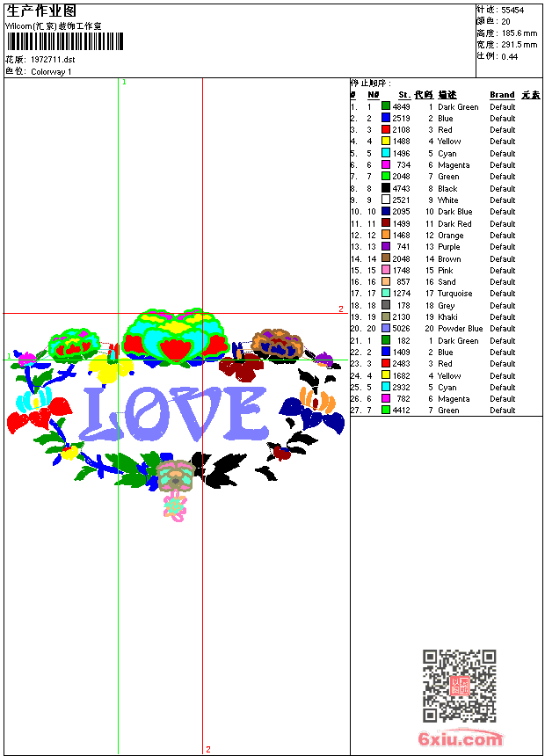
Task: Click the Red swatch beside stitch count 2483
Action: pyautogui.click(x=386, y=363)
